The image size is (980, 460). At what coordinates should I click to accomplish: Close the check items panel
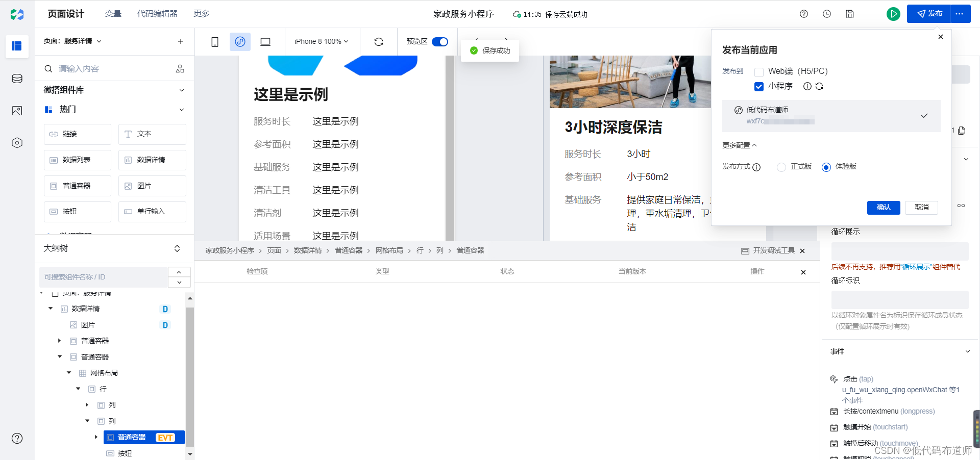pyautogui.click(x=803, y=272)
